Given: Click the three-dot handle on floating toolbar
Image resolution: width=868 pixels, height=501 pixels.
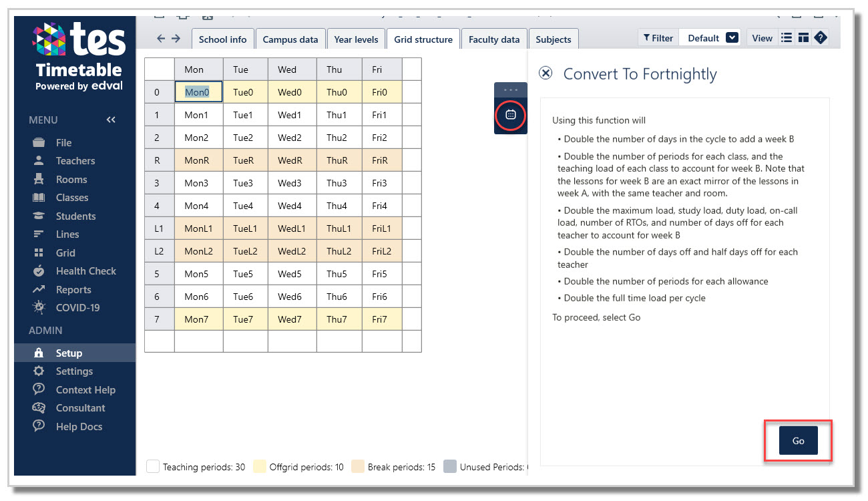Looking at the screenshot, I should 511,90.
